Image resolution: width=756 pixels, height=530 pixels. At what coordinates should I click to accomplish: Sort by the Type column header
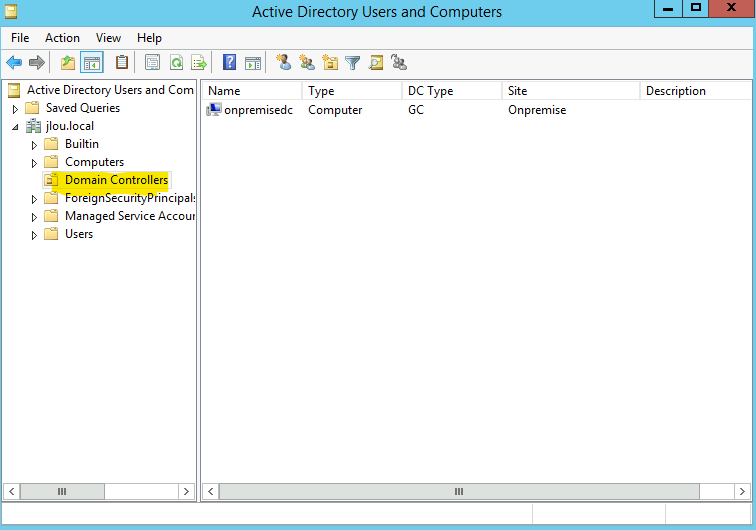tap(352, 91)
